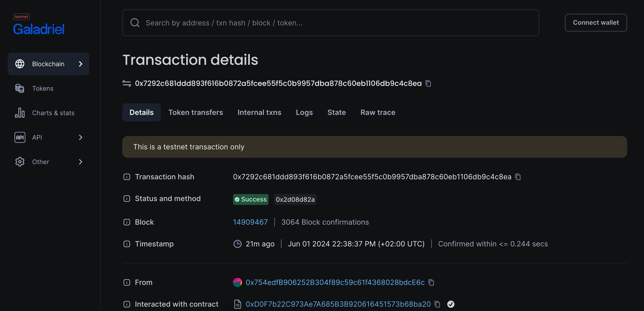Expand the Other menu chevron
Viewport: 644px width, 311px height.
click(x=81, y=162)
